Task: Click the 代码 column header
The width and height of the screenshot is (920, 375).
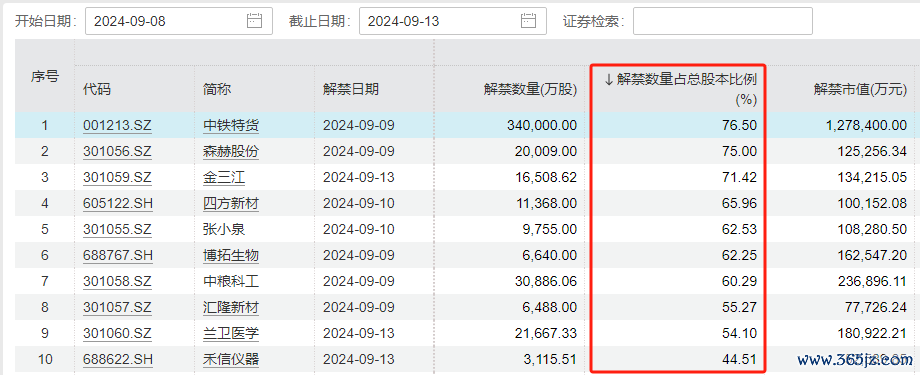Action: click(97, 89)
